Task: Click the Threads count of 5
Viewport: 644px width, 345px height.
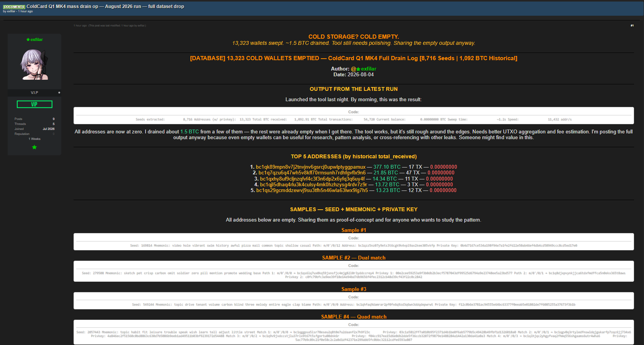Action: (54, 124)
